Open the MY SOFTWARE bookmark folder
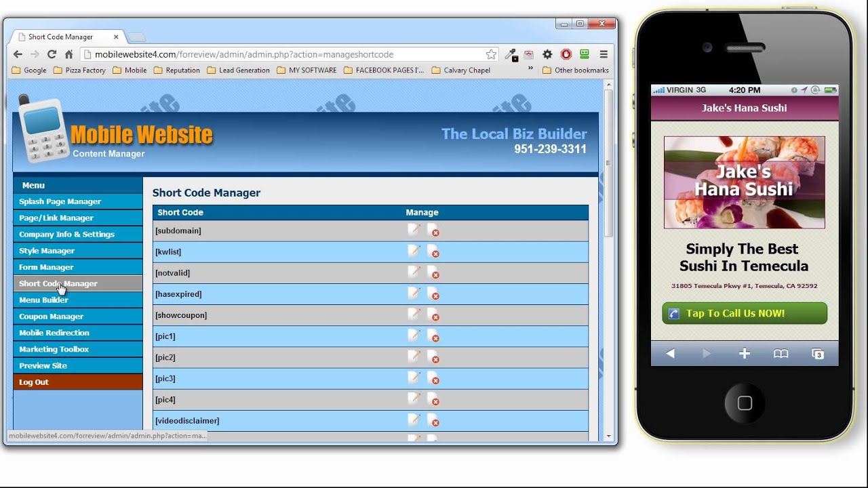 click(307, 70)
